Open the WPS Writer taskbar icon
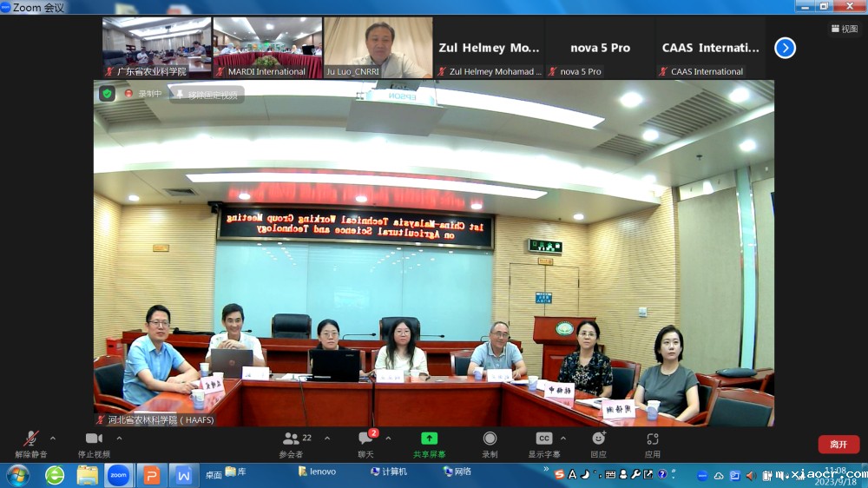This screenshot has width=868, height=488. tap(183, 475)
